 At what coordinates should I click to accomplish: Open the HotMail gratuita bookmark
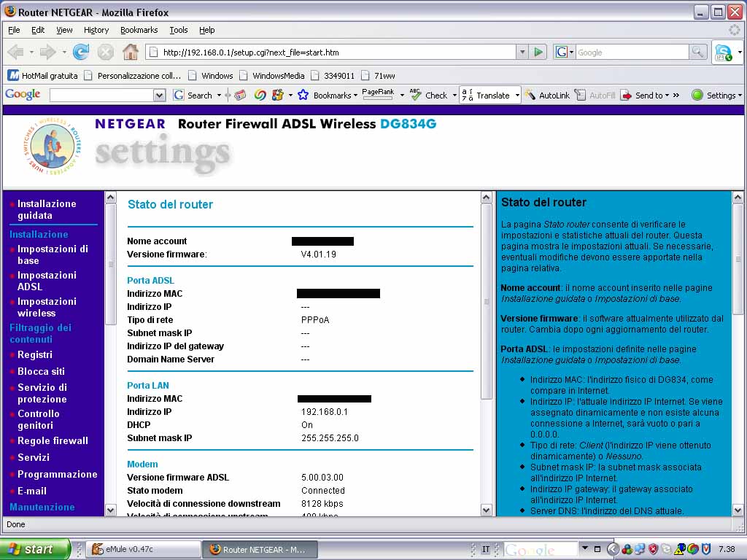[x=43, y=76]
